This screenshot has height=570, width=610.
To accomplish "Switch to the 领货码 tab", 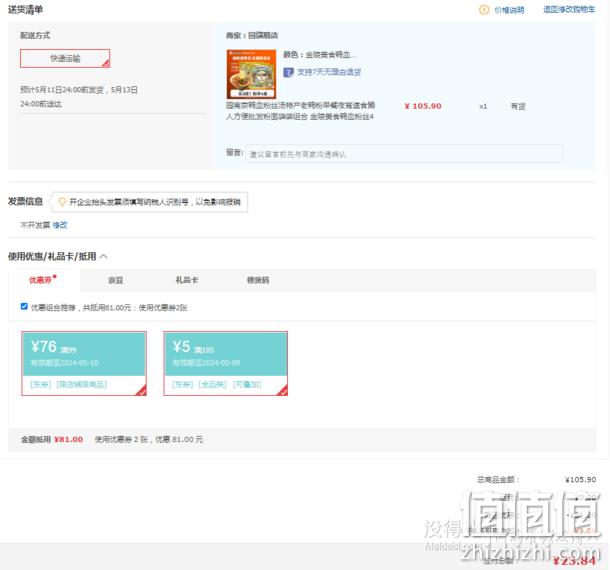I will pyautogui.click(x=258, y=280).
